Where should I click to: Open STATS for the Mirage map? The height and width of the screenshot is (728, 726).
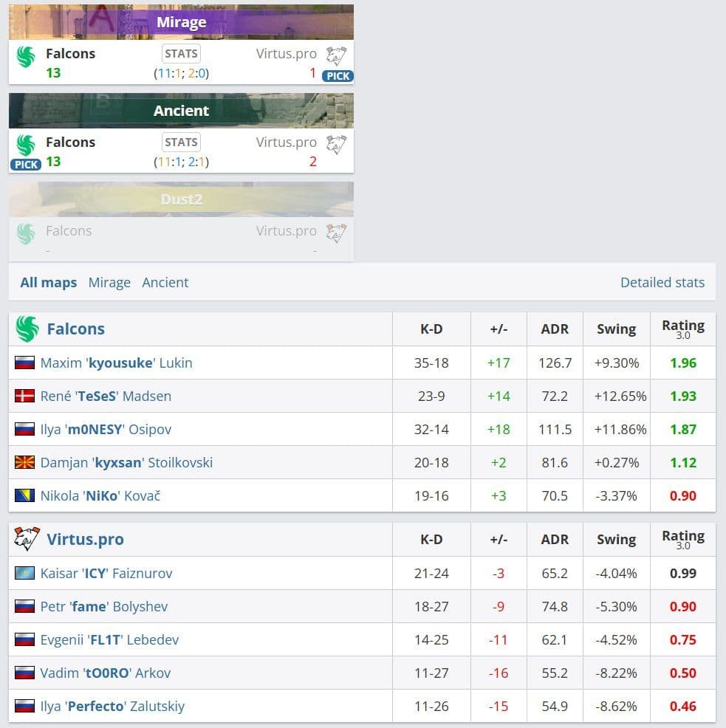(181, 53)
